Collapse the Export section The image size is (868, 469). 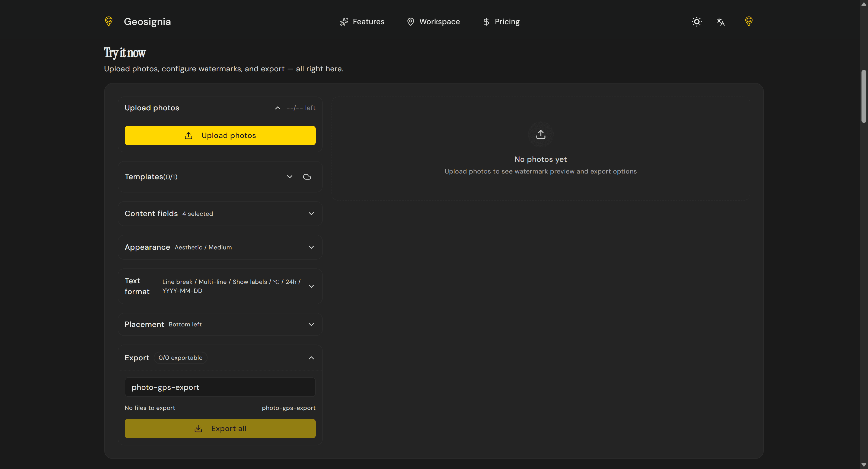click(x=311, y=358)
